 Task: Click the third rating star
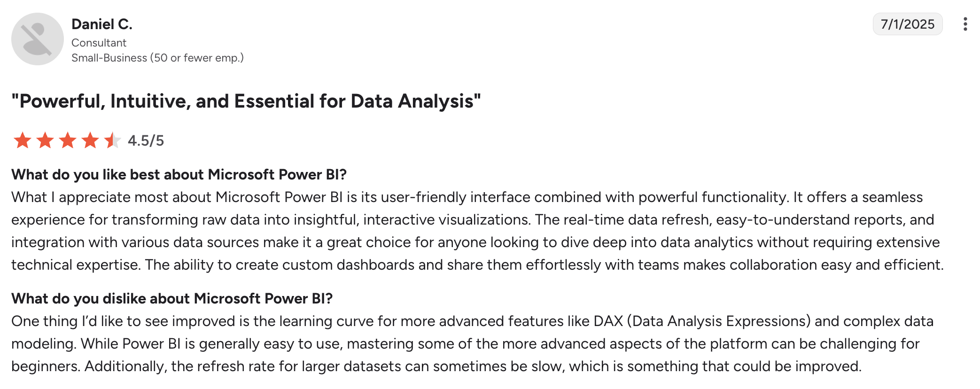[x=68, y=140]
